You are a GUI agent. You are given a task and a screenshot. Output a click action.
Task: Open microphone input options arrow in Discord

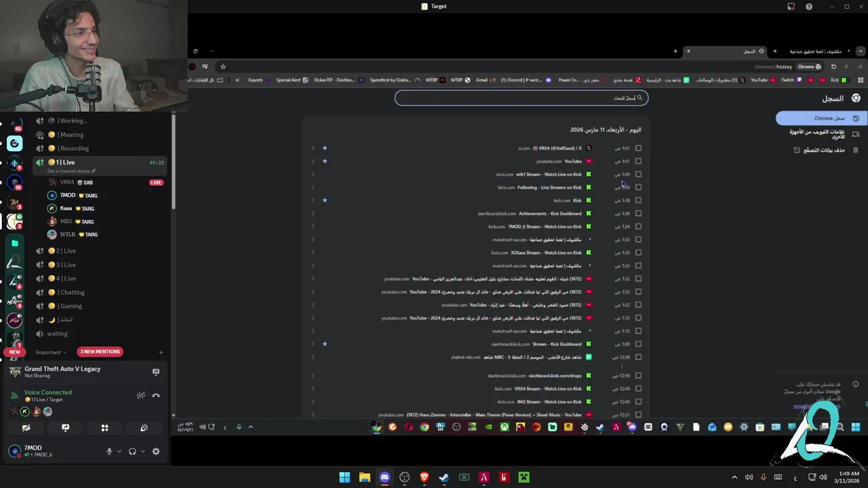point(119,451)
